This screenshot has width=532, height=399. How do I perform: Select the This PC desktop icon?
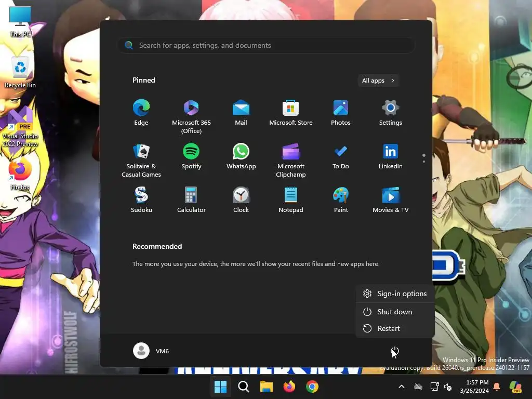(x=20, y=22)
